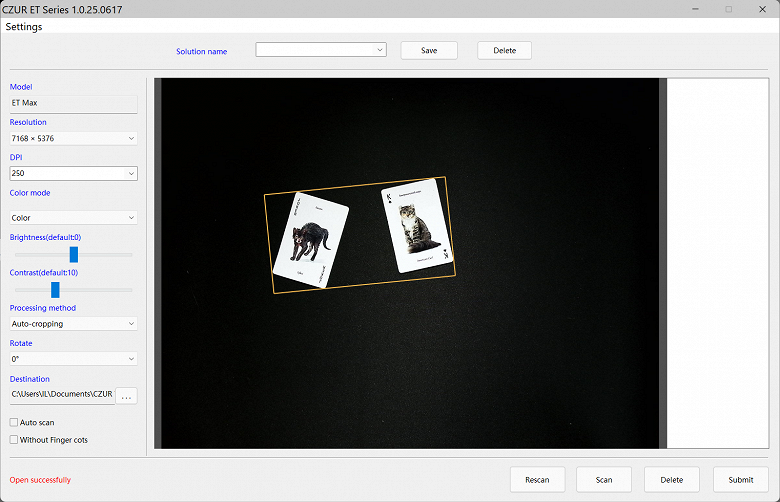The width and height of the screenshot is (780, 502).
Task: Click the Submit button
Action: (741, 480)
